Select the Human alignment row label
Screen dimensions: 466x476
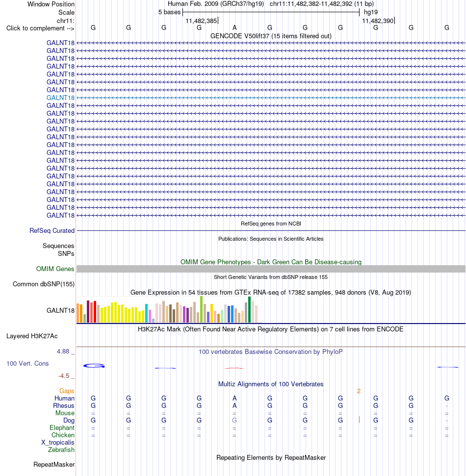(x=64, y=398)
